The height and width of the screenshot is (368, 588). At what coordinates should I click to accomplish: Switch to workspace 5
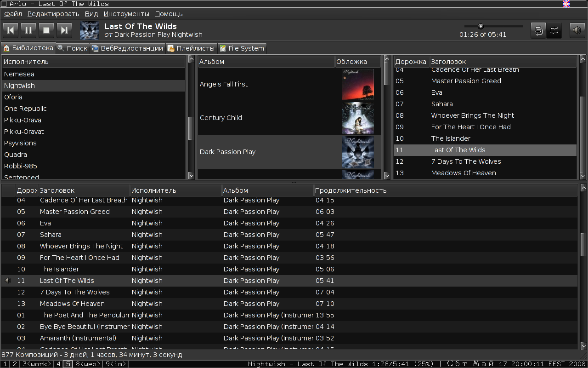pyautogui.click(x=68, y=364)
